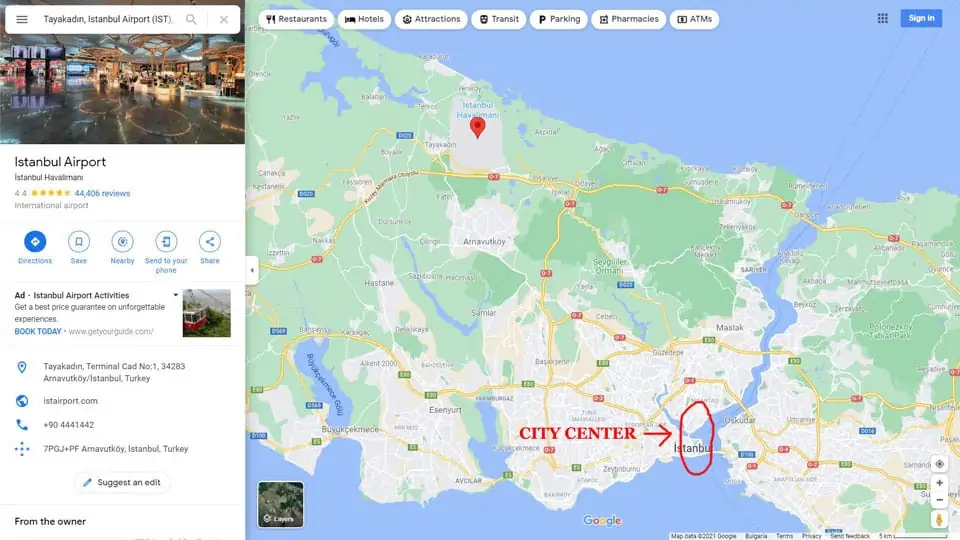Zoom in with the plus button
The height and width of the screenshot is (540, 960).
tap(939, 483)
